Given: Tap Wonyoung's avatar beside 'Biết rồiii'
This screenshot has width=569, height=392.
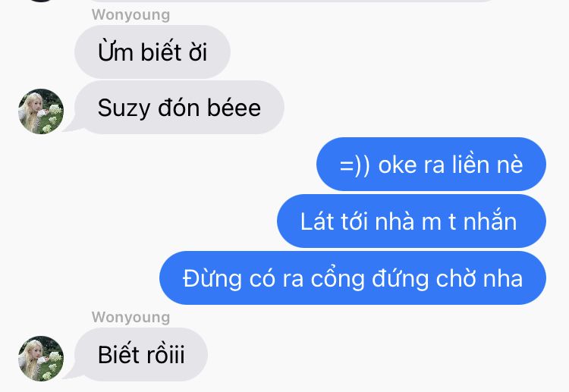Looking at the screenshot, I should click(x=41, y=359).
